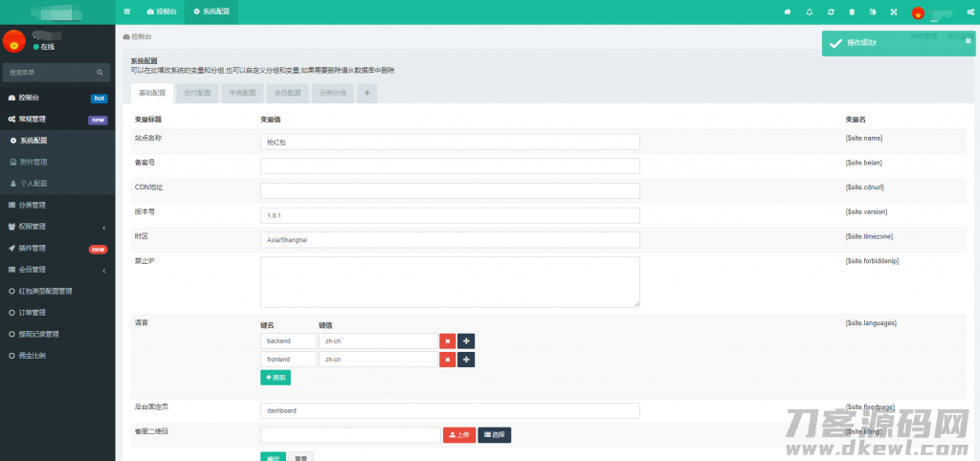Click the red 上传 upload button
980x461 pixels.
coord(458,434)
